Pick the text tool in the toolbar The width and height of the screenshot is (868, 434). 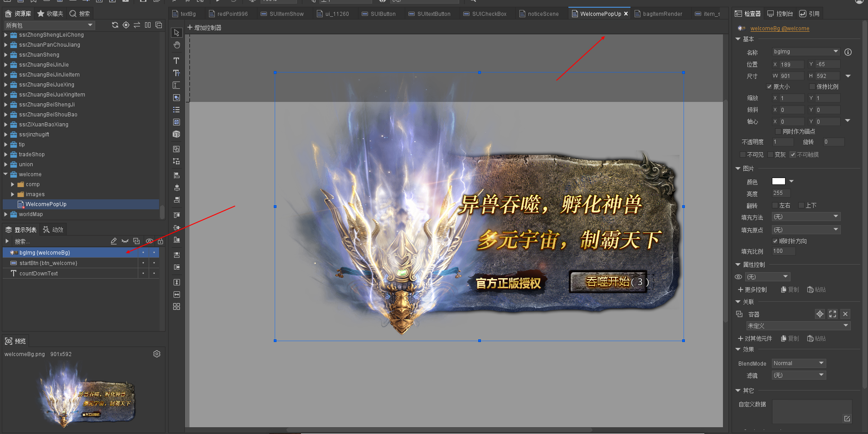[176, 61]
